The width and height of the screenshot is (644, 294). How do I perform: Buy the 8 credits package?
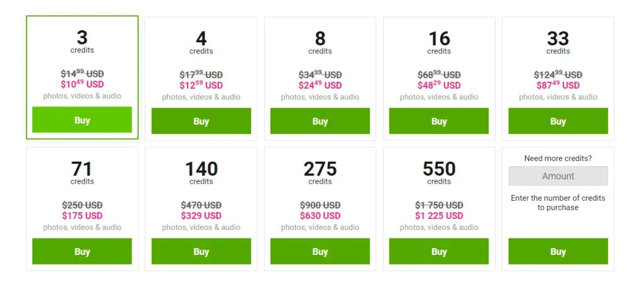coord(320,121)
